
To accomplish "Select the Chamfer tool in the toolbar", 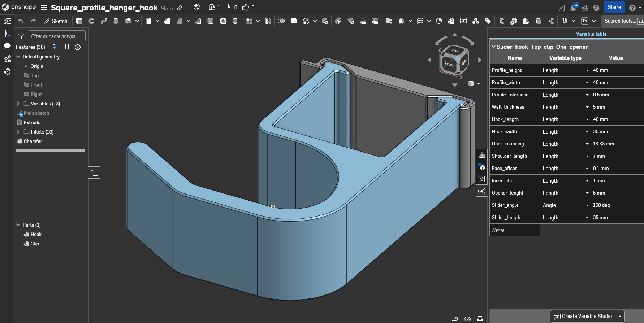I will pos(167,21).
